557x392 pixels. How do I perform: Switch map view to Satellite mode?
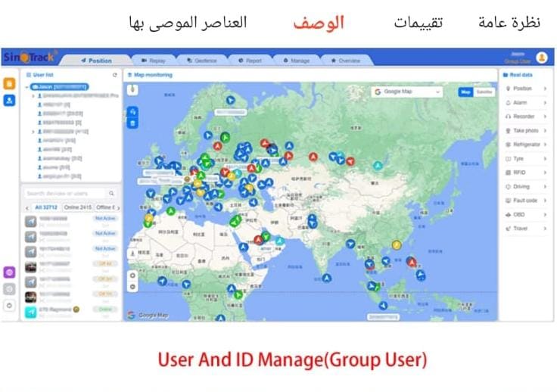484,92
